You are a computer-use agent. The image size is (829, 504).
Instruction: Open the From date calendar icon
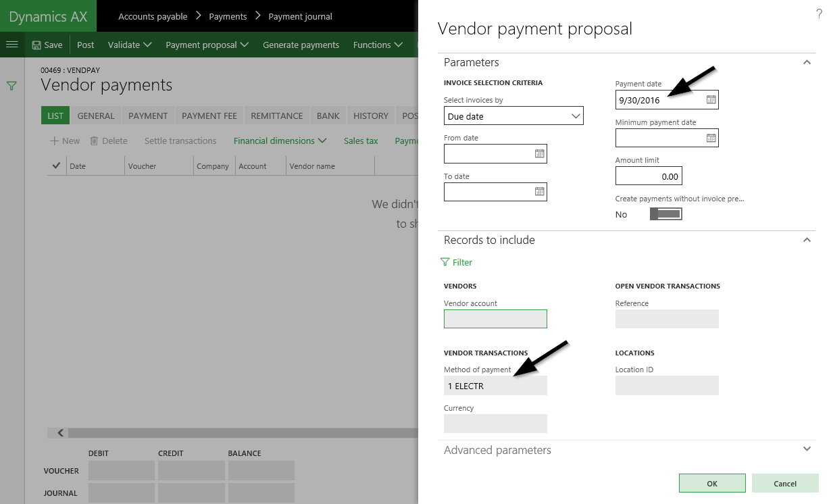click(x=539, y=154)
